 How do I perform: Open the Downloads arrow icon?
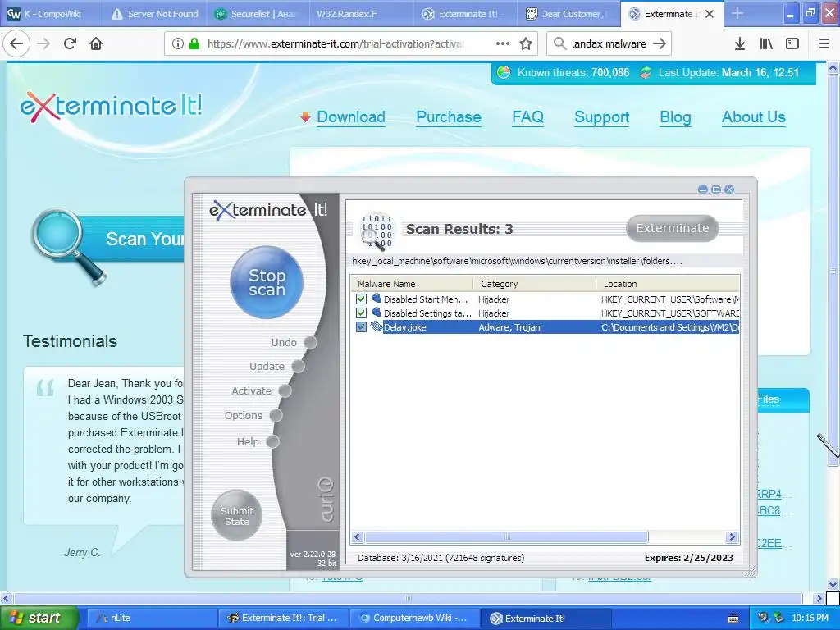coord(739,44)
